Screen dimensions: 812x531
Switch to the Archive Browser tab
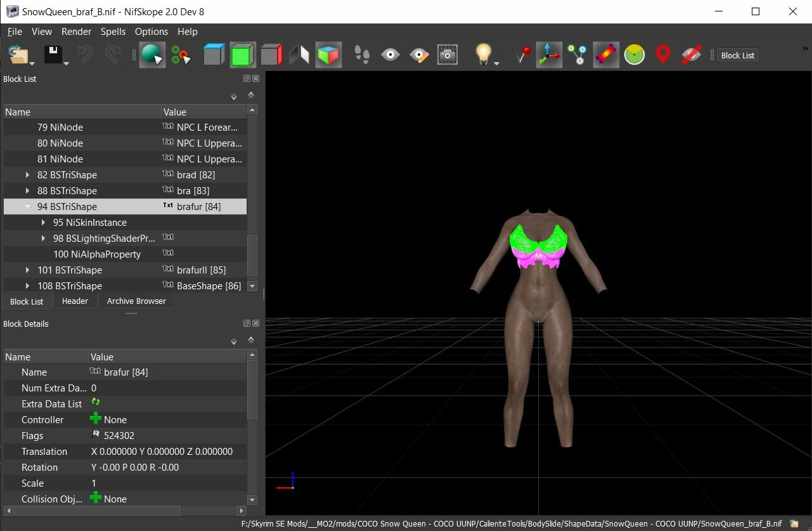pos(136,301)
